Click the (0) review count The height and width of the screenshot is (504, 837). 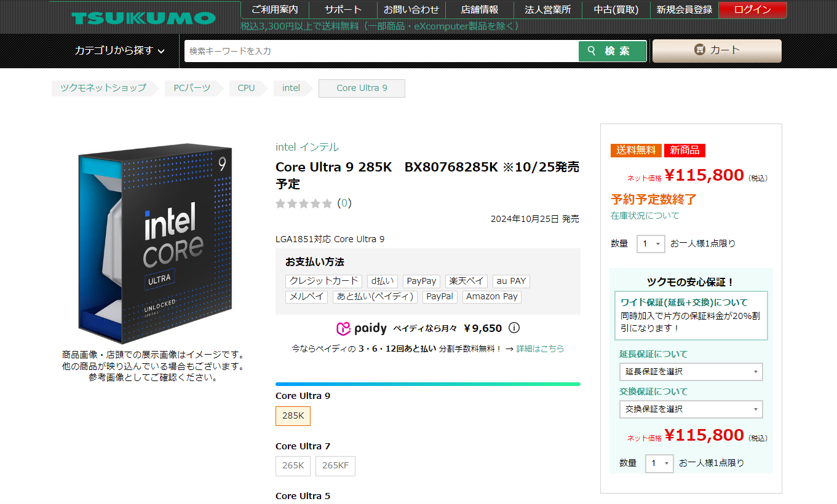coord(344,203)
